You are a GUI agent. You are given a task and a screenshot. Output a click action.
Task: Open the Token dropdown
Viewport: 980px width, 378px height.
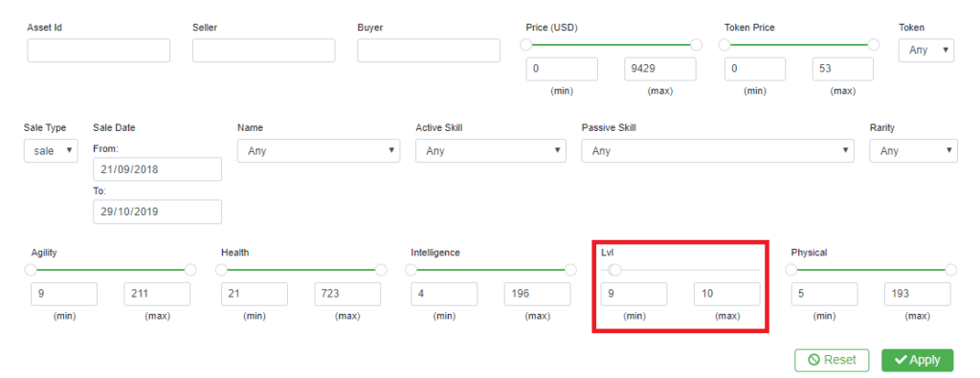point(926,50)
